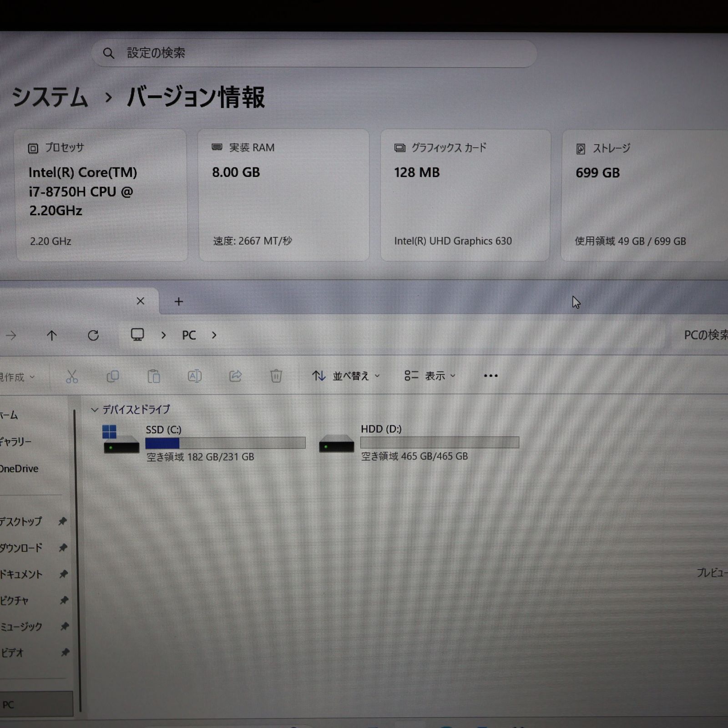Open the グラフィックス カード info card
Screen dimensions: 728x728
coord(465,195)
